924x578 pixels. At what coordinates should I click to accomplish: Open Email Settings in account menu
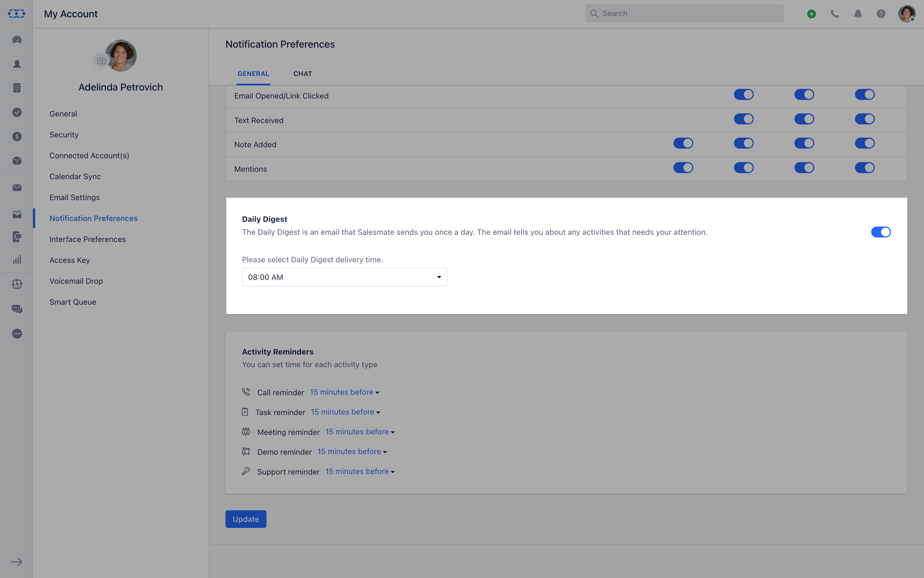coord(75,198)
